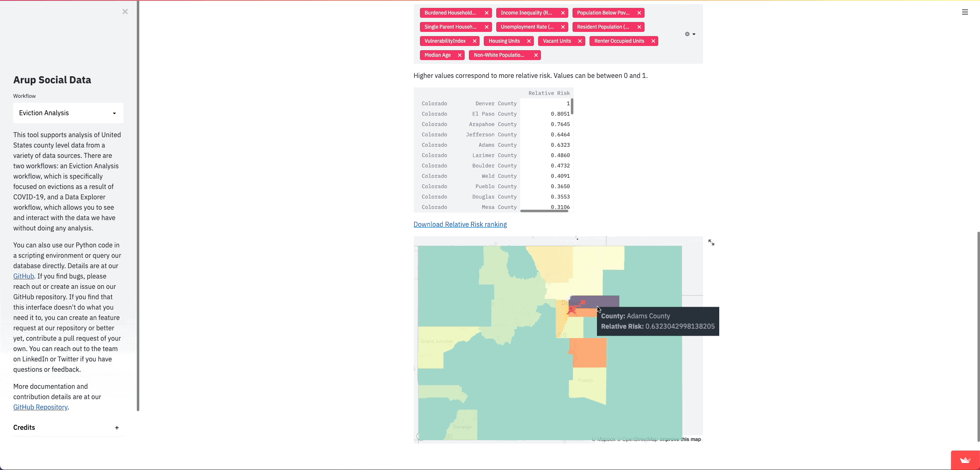
Task: Expand the Credits section
Action: click(117, 428)
